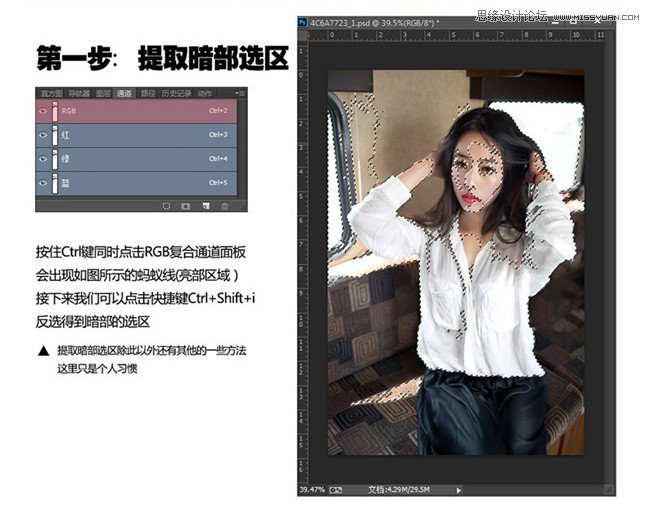650x513 pixels.
Task: Close the Photoshop document window
Action: [597, 22]
